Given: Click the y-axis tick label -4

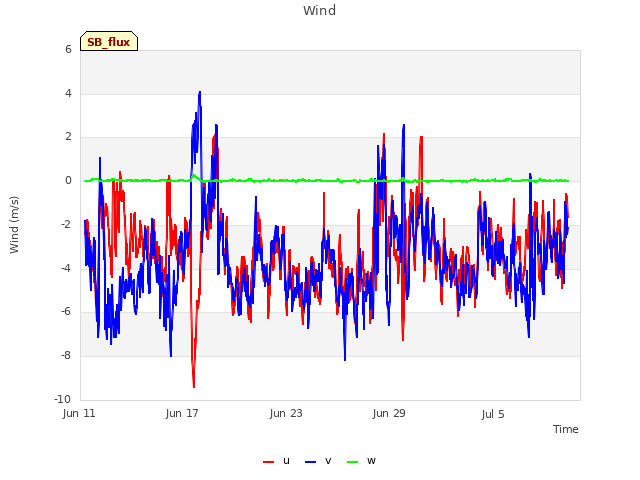Looking at the screenshot, I should click(x=67, y=268).
